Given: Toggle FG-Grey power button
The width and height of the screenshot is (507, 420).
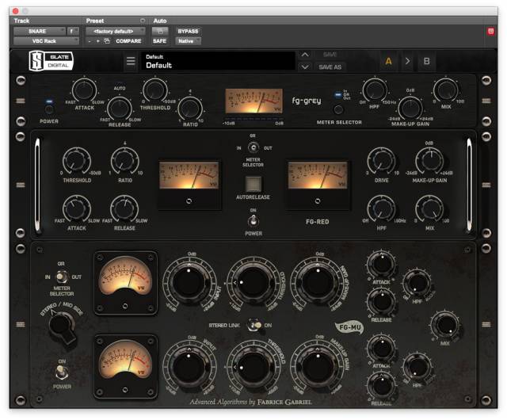Looking at the screenshot, I should point(49,109).
